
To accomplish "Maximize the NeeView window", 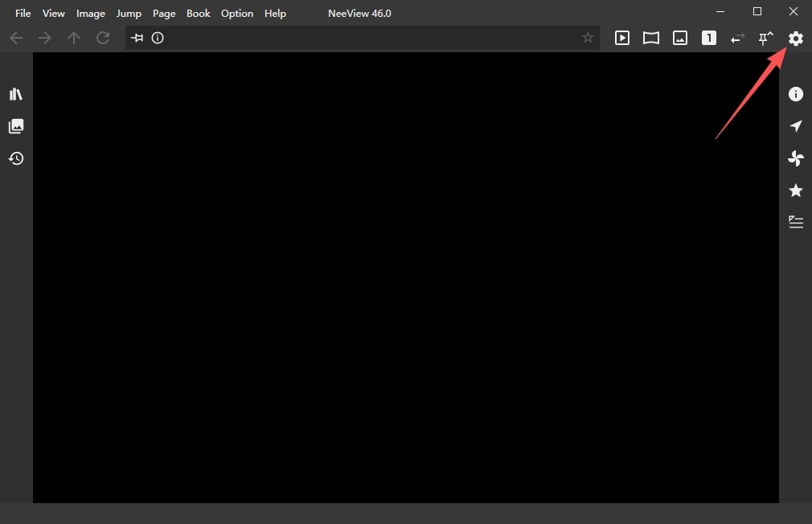I will 757,11.
